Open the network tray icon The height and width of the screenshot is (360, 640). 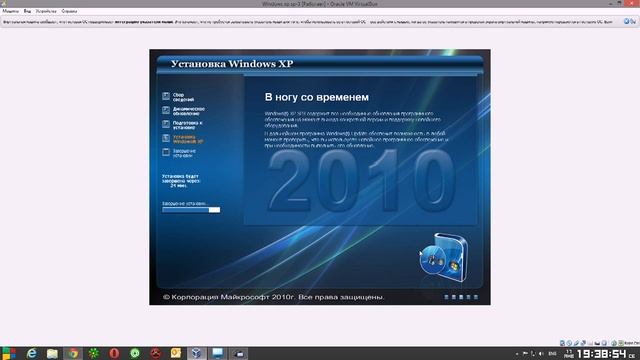pos(533,353)
